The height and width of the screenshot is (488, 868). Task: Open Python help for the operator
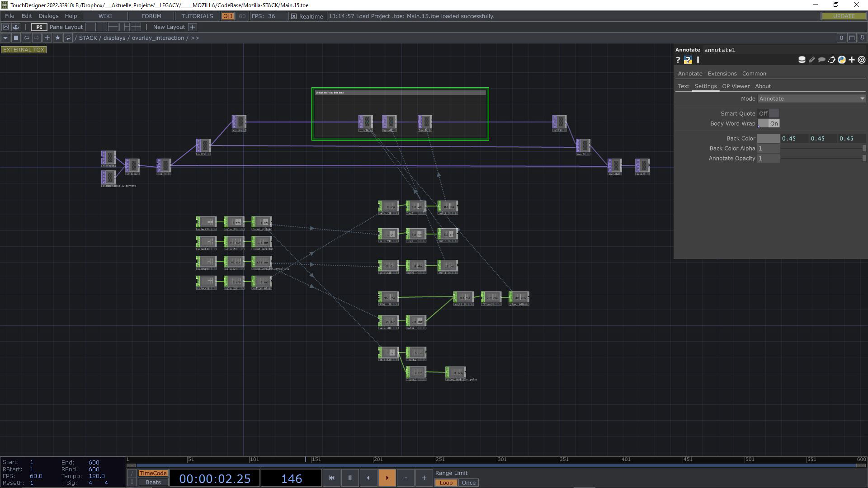point(688,60)
